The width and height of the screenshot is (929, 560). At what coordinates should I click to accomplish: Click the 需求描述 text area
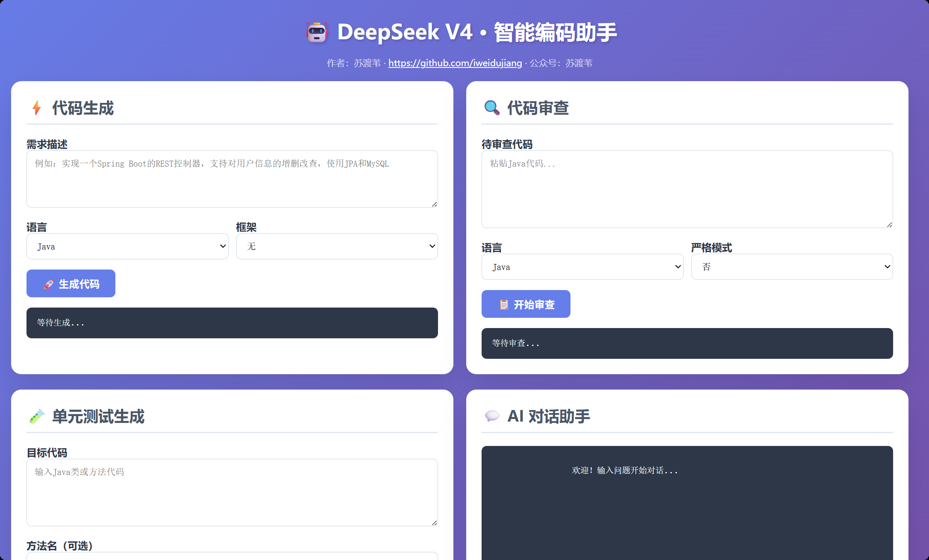(232, 179)
